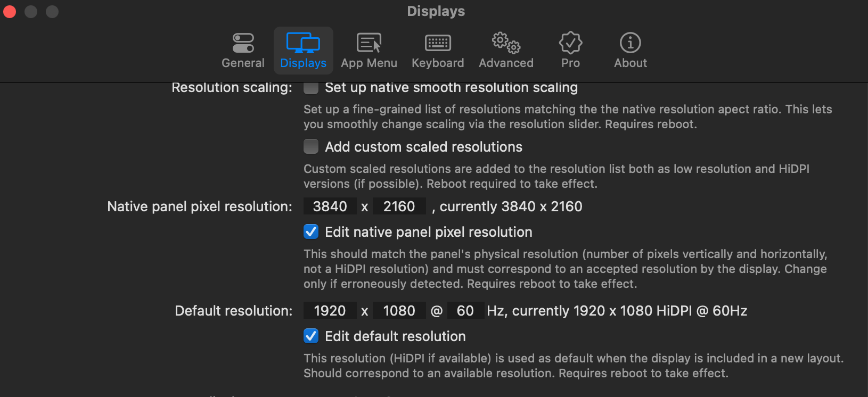
Task: Click the yellow minimize traffic light
Action: click(x=30, y=11)
